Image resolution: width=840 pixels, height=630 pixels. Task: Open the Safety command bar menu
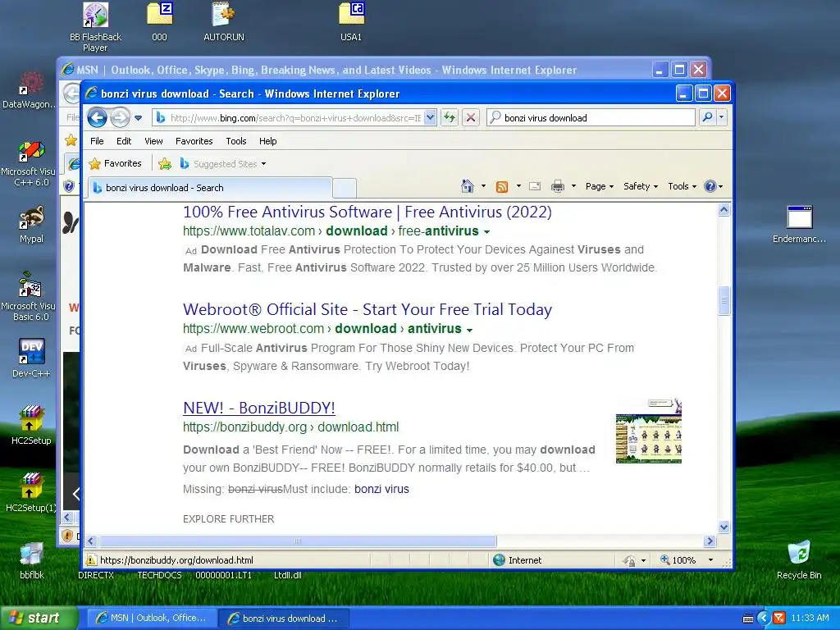pos(641,186)
